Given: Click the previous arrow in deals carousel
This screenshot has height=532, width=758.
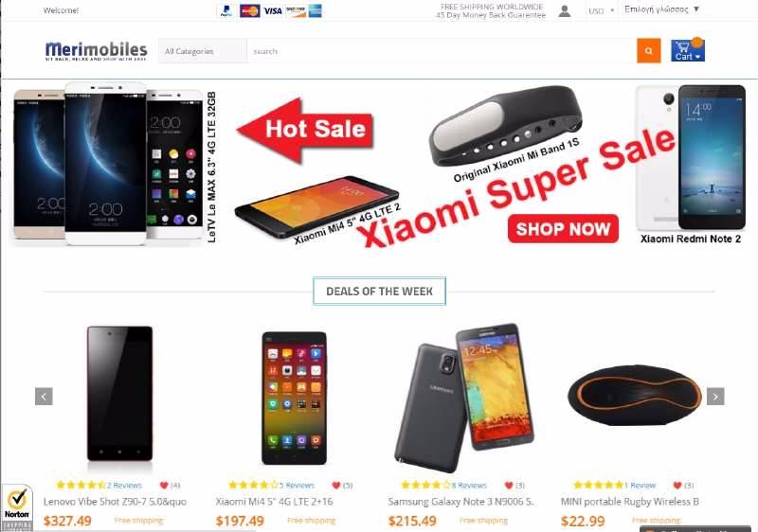Looking at the screenshot, I should (44, 397).
